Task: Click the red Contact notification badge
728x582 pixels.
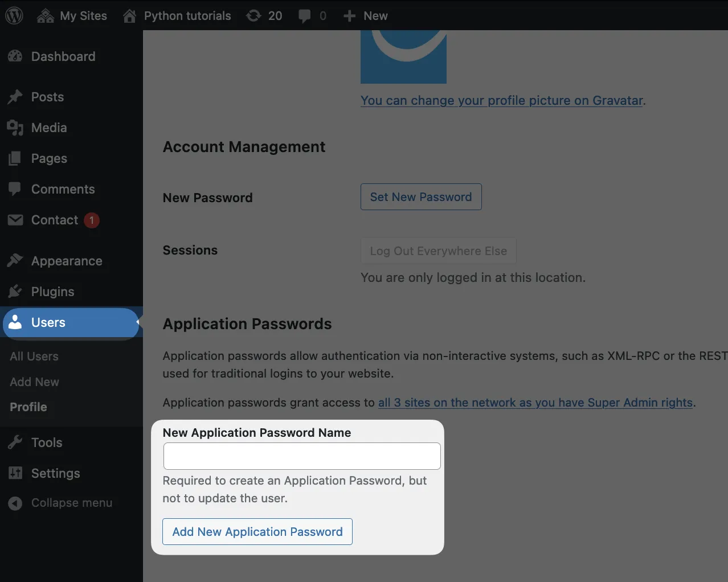Action: [x=92, y=220]
